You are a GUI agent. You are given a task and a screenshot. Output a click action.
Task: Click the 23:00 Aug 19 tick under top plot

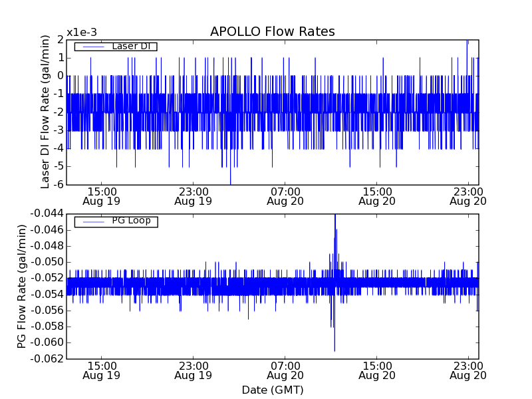point(193,196)
